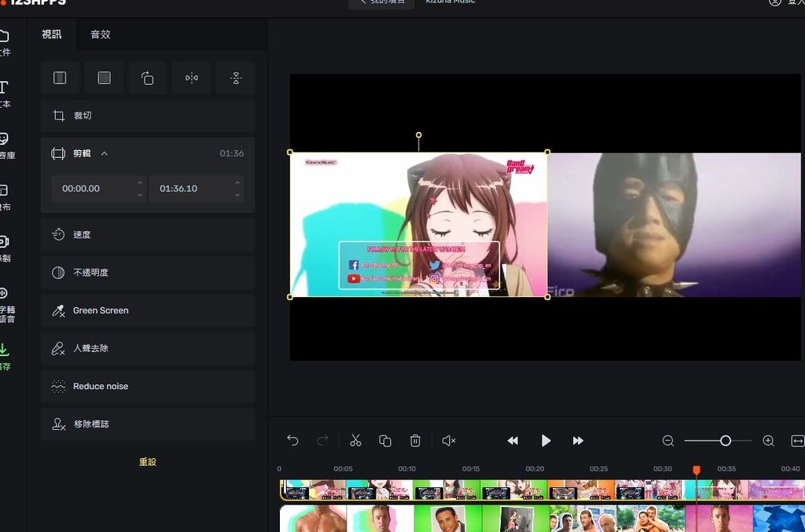Increase the trim end time with up arrow
Viewport: 805px width, 532px height.
click(x=237, y=182)
